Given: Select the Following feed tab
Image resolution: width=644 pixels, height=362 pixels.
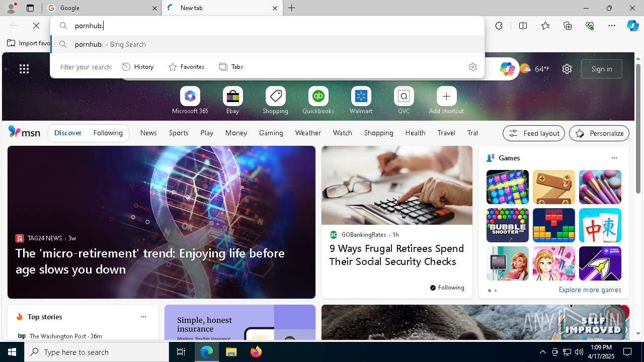Looking at the screenshot, I should [108, 133].
